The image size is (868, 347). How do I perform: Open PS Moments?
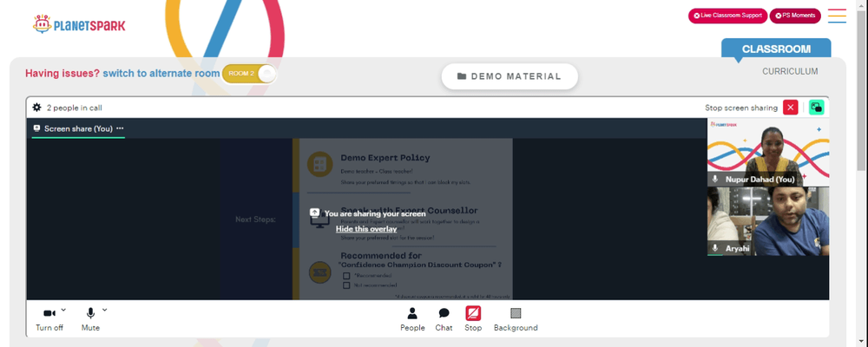point(795,16)
